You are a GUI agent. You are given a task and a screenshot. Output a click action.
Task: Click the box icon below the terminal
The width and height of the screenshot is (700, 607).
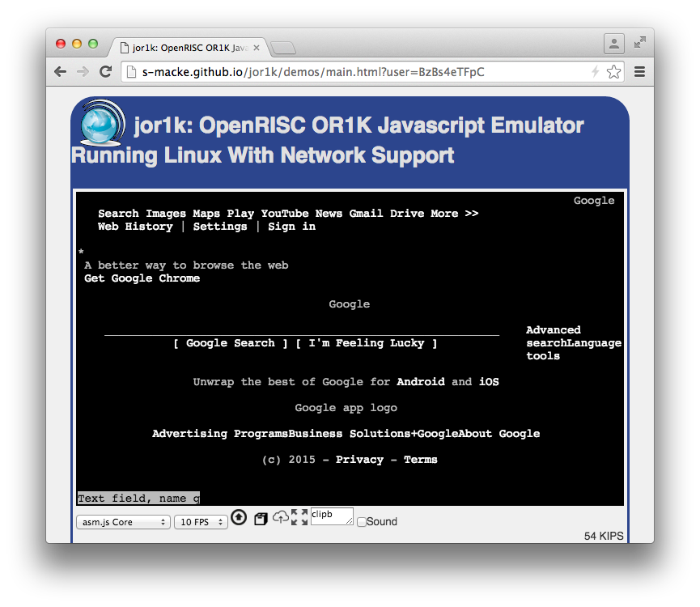(261, 519)
